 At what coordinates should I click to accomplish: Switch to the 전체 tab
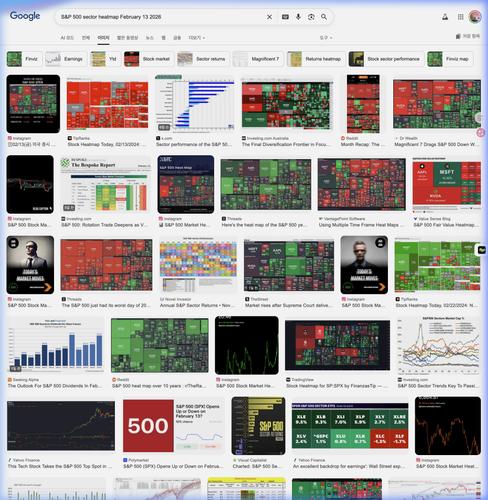pyautogui.click(x=86, y=38)
